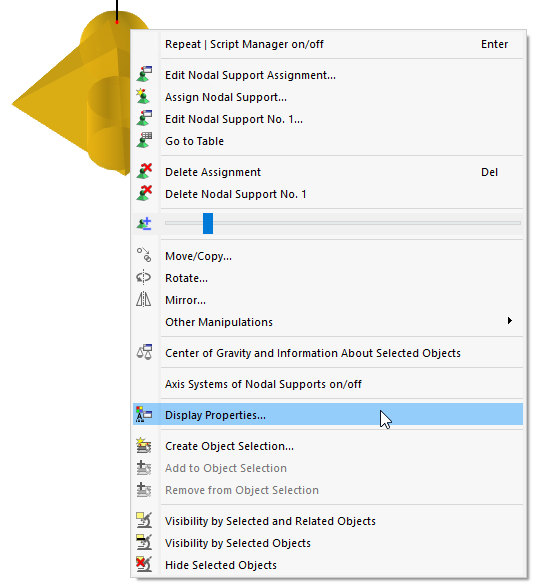Image resolution: width=540 pixels, height=588 pixels.
Task: Click the Delete Assignment red X icon
Action: (x=144, y=171)
